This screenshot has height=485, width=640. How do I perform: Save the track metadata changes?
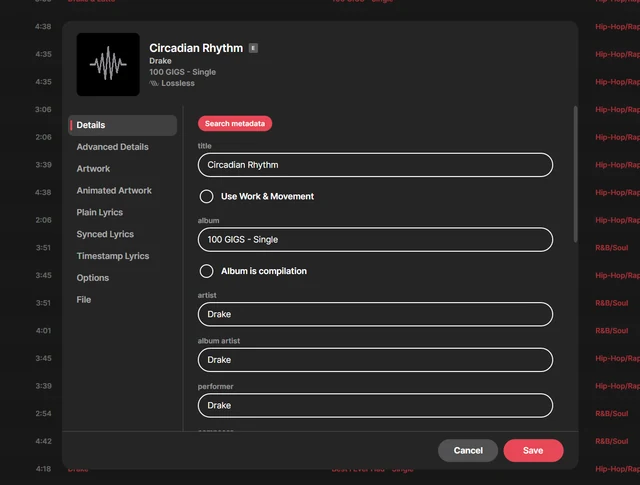pos(533,451)
